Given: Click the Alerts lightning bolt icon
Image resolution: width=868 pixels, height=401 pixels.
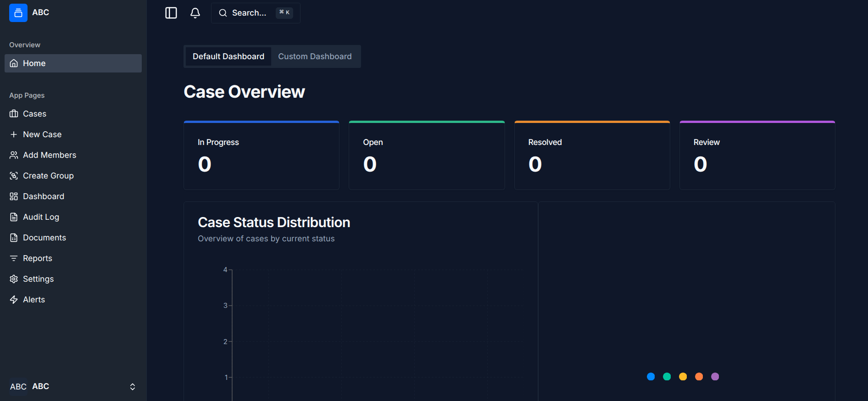Looking at the screenshot, I should tap(14, 300).
